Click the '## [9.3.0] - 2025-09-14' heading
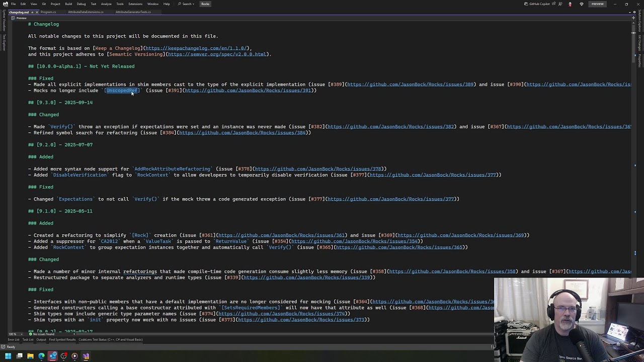 tap(60, 103)
